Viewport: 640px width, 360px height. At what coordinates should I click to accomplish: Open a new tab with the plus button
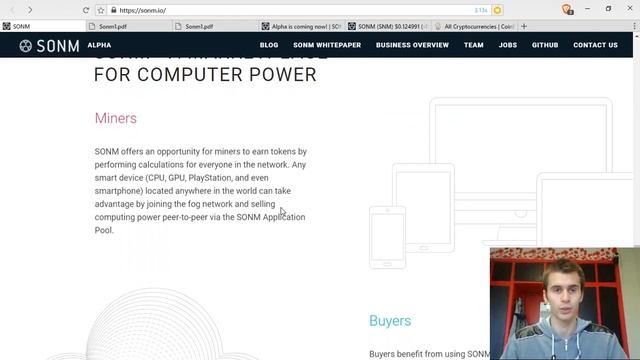(x=524, y=26)
